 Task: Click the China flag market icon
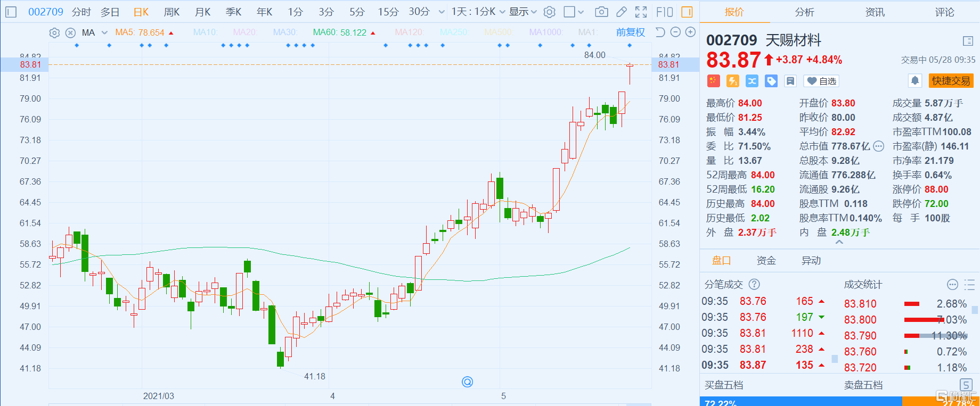tap(713, 81)
